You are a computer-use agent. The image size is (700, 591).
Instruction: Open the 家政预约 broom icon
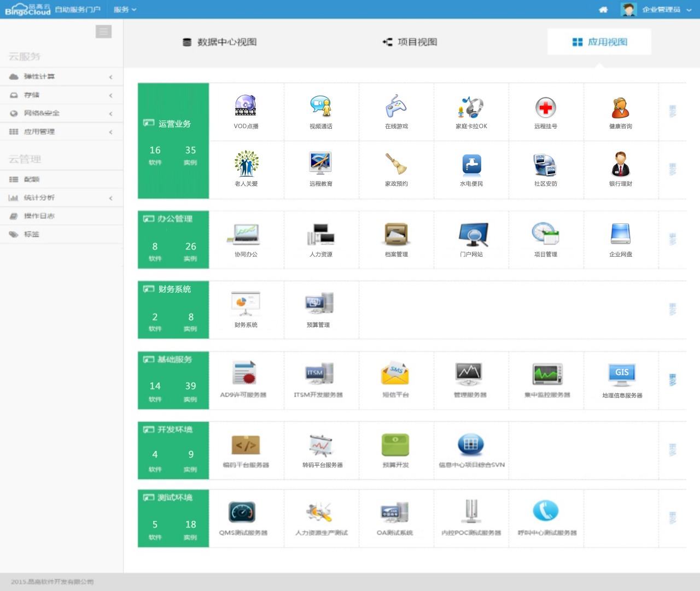(396, 163)
